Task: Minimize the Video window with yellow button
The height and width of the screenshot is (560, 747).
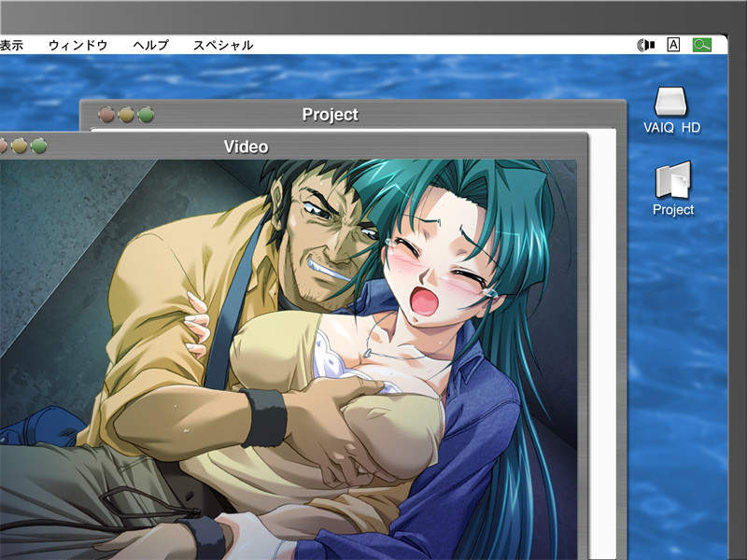Action: 19,146
